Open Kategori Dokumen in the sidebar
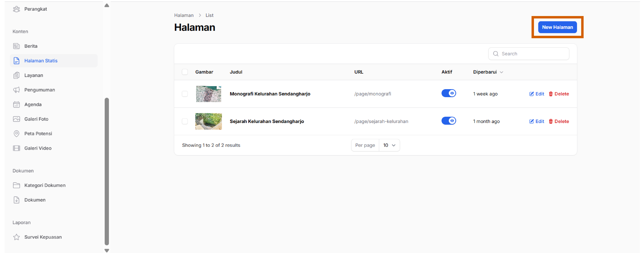The width and height of the screenshot is (644, 253). [54, 185]
